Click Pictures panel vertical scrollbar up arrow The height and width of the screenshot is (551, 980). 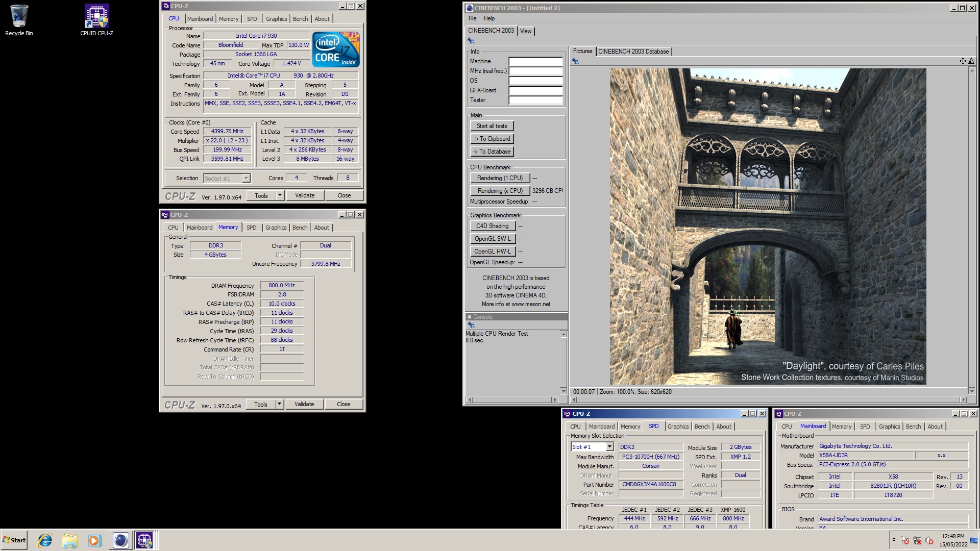(971, 70)
